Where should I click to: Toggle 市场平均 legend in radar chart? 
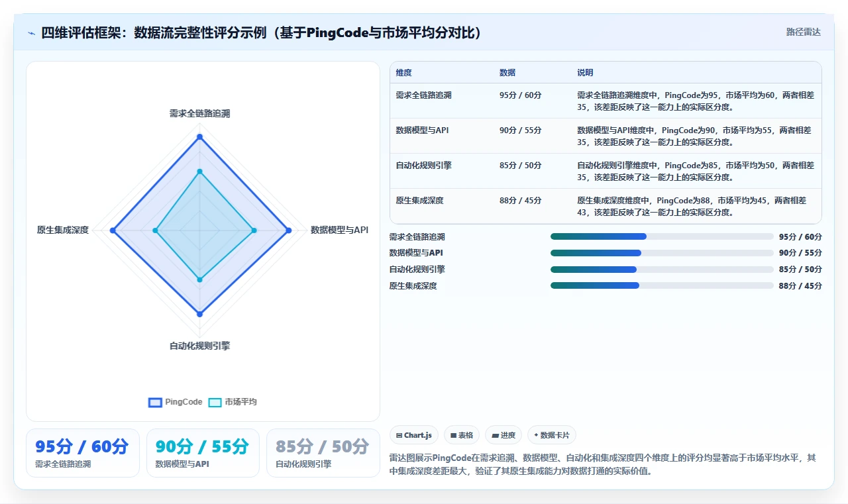pyautogui.click(x=233, y=402)
